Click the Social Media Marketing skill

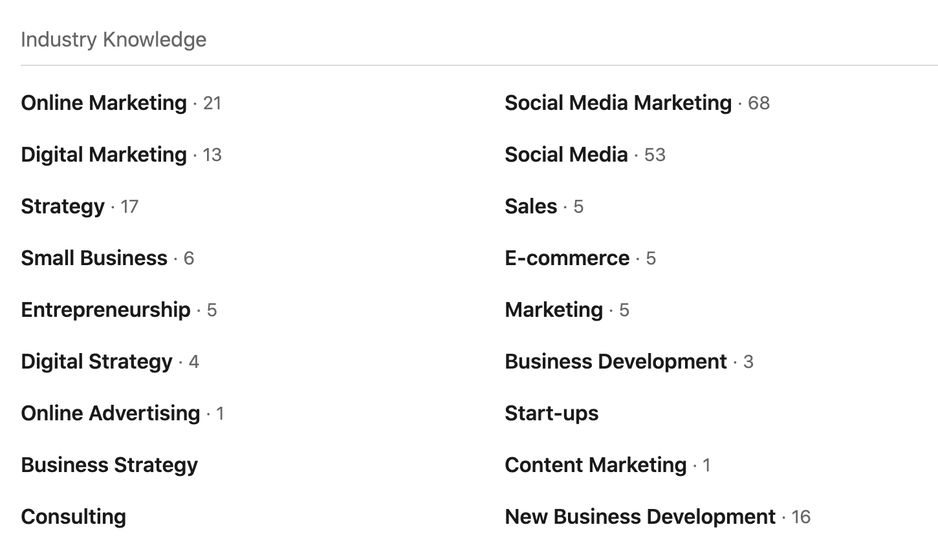tap(618, 103)
